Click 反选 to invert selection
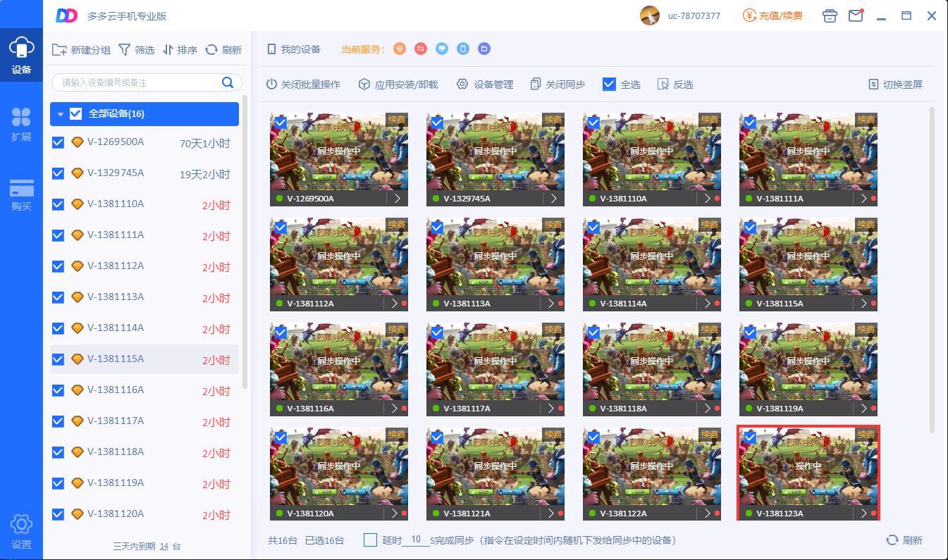Screen dimensions: 948x560 coord(675,85)
